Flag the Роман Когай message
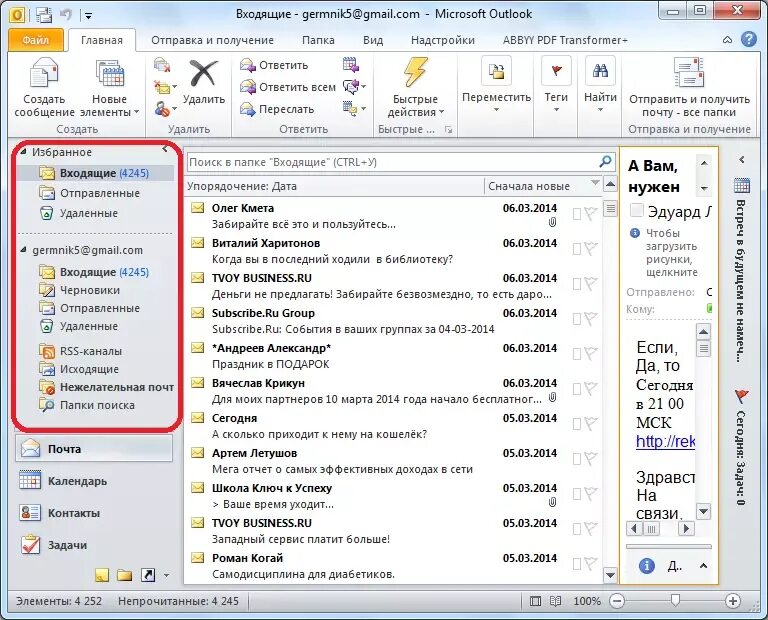This screenshot has height=620, width=768. [591, 564]
